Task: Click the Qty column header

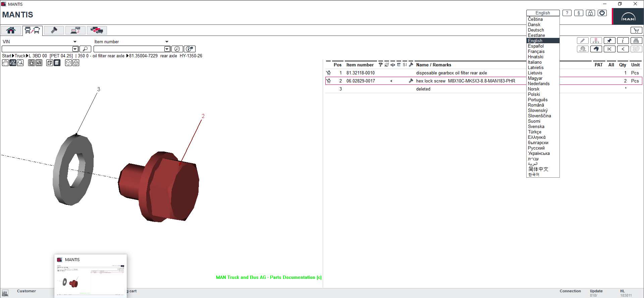Action: pos(623,65)
